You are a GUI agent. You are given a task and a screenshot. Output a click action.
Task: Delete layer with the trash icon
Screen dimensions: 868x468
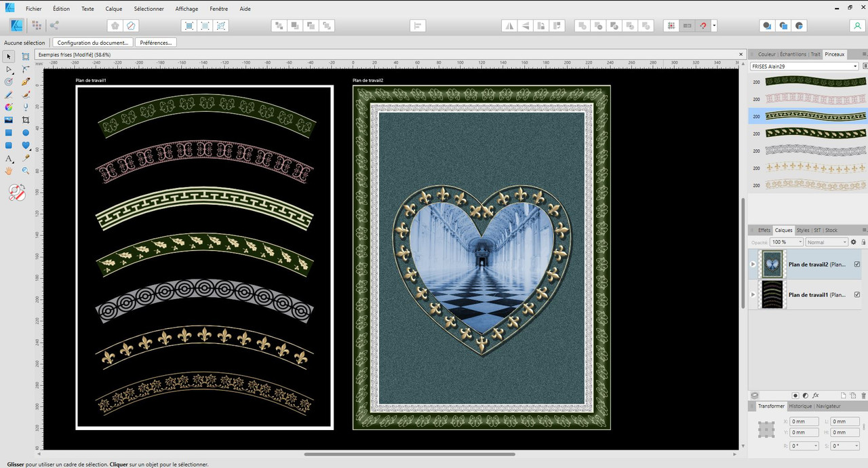(x=863, y=395)
